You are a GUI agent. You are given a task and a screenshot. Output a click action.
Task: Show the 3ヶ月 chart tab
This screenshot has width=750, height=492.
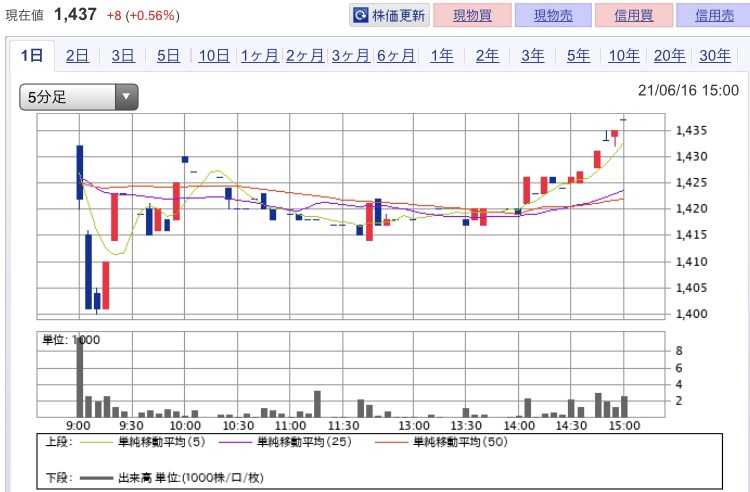click(350, 56)
